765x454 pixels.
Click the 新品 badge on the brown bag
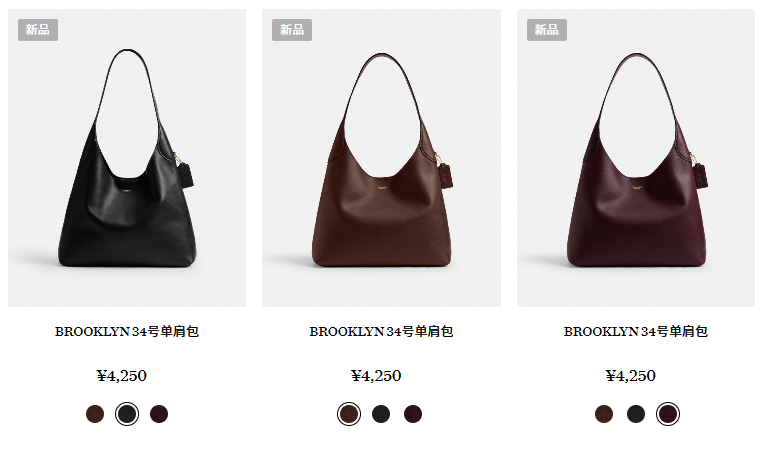point(292,30)
